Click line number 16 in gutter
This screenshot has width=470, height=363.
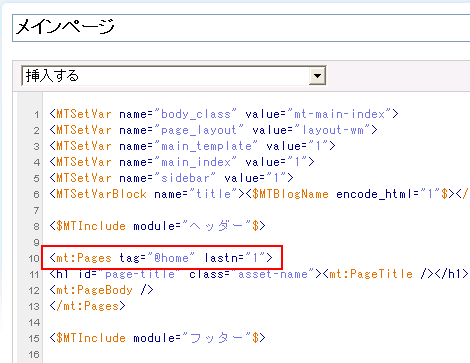34,354
